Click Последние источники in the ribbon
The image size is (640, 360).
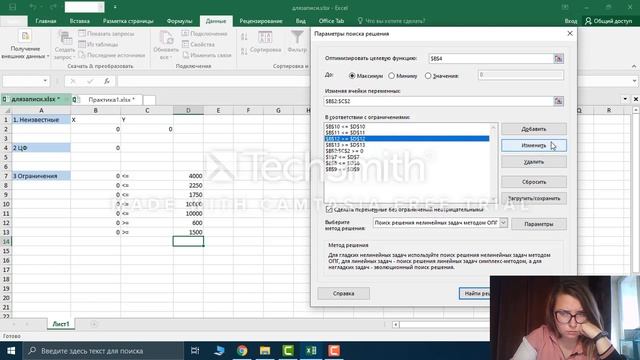pyautogui.click(x=111, y=55)
